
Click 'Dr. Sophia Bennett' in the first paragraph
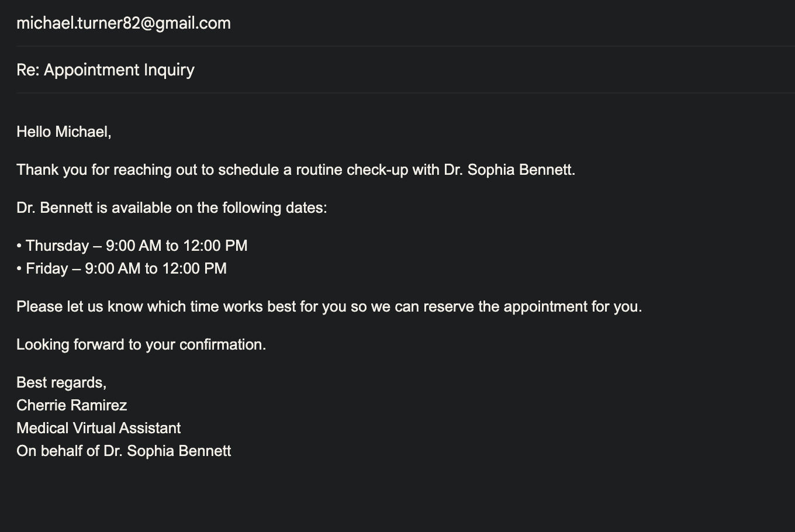pyautogui.click(x=509, y=170)
